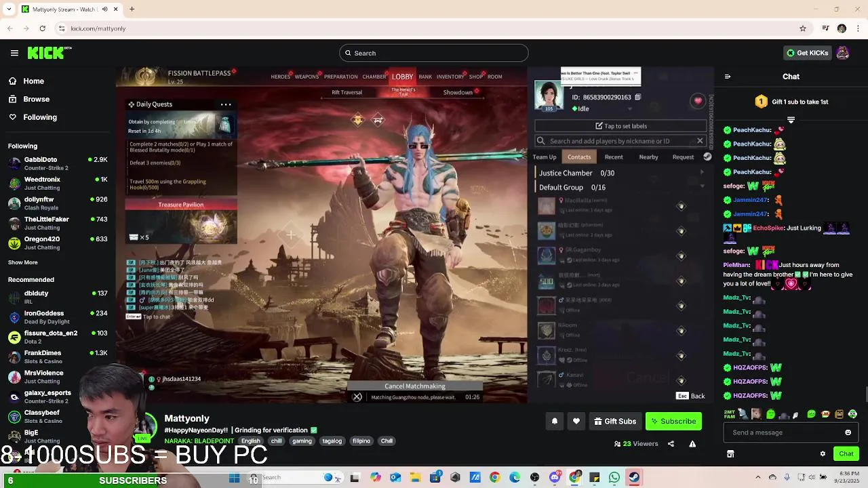Viewport: 868px width, 488px height.
Task: Toggle the stream notification bell
Action: 555,421
